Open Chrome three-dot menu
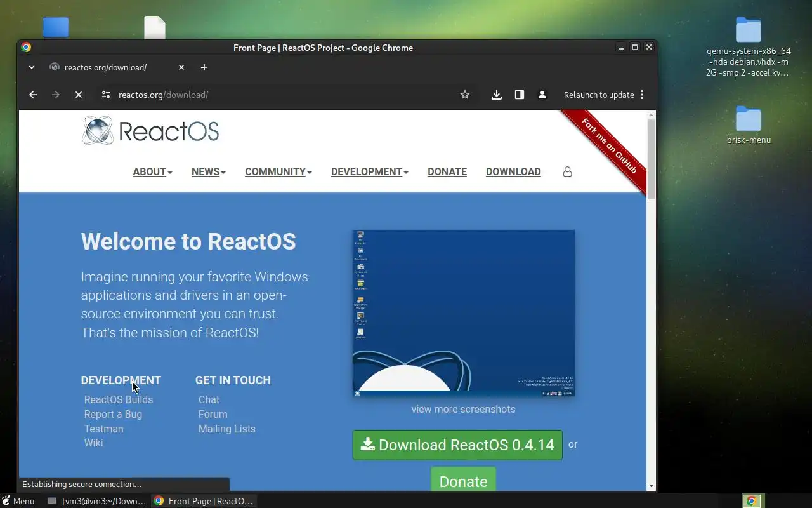812x508 pixels. (642, 95)
